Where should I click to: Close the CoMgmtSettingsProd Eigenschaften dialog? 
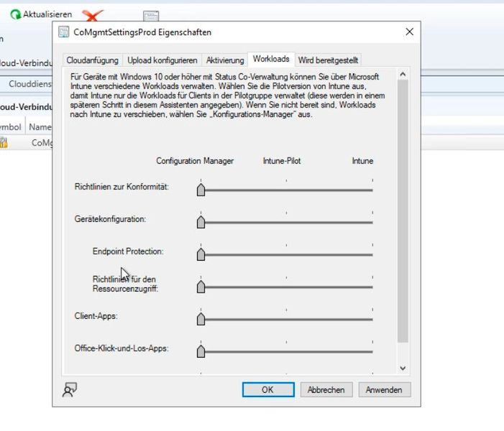point(410,32)
